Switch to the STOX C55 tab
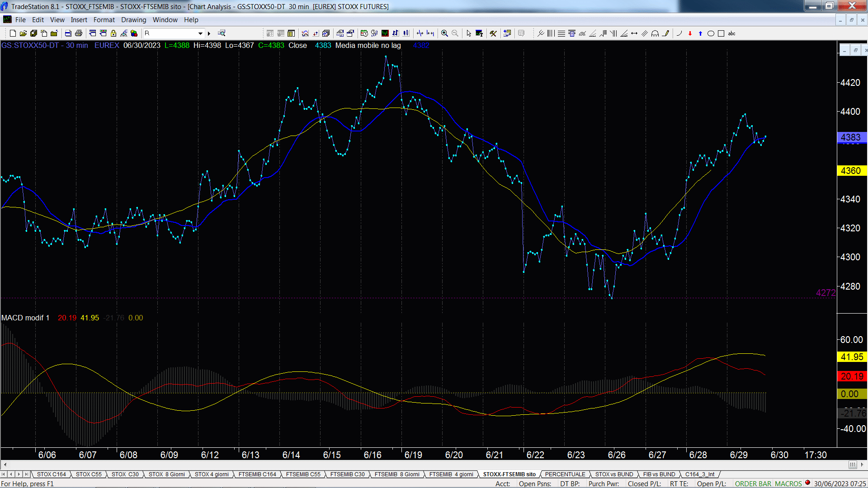The image size is (868, 488). pos(89,474)
